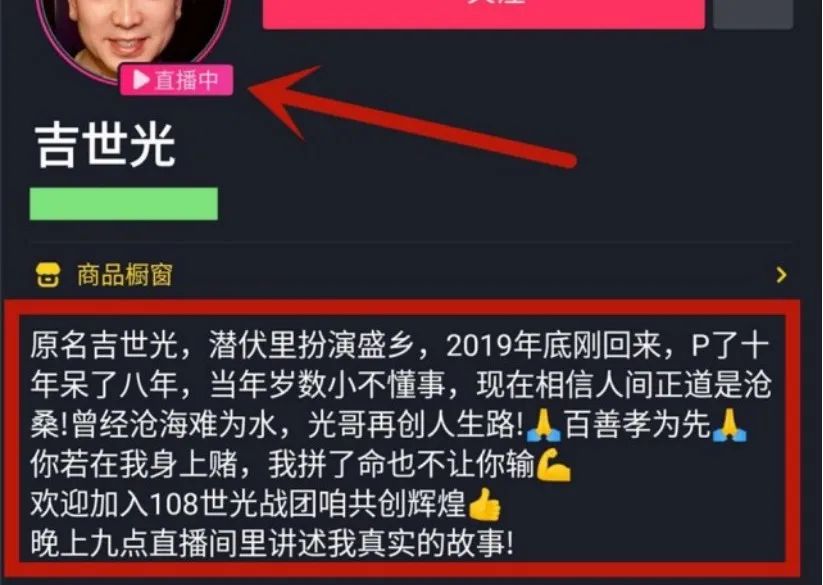Image resolution: width=823 pixels, height=585 pixels.
Task: Click the praying hands emoji after 百善孝为先
Action: (729, 425)
